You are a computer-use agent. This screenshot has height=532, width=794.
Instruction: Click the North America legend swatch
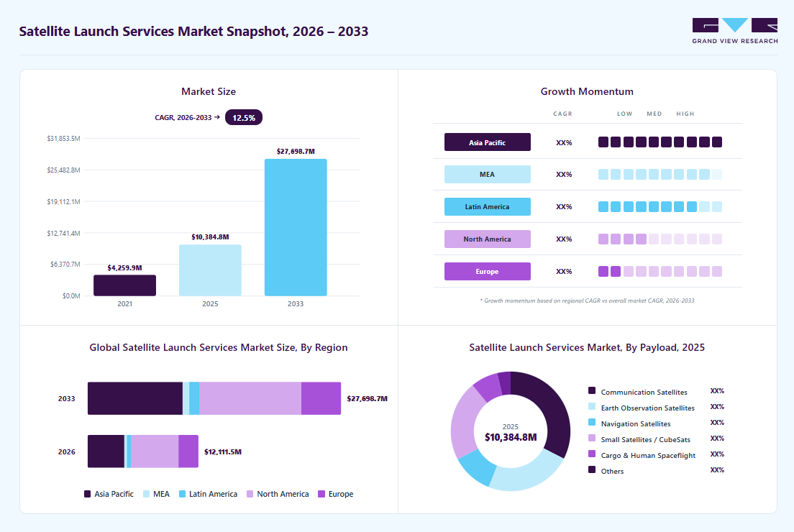click(x=250, y=494)
